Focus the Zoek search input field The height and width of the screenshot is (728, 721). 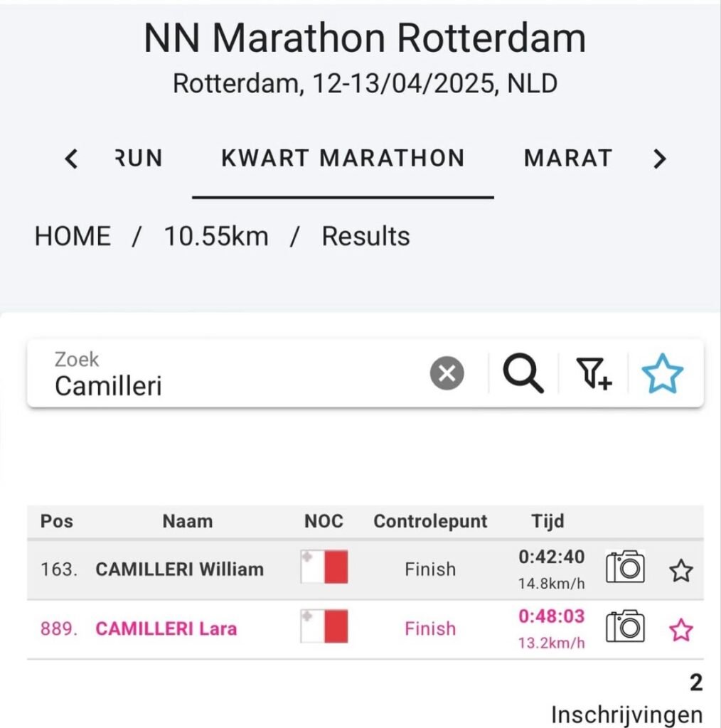[x=232, y=374]
